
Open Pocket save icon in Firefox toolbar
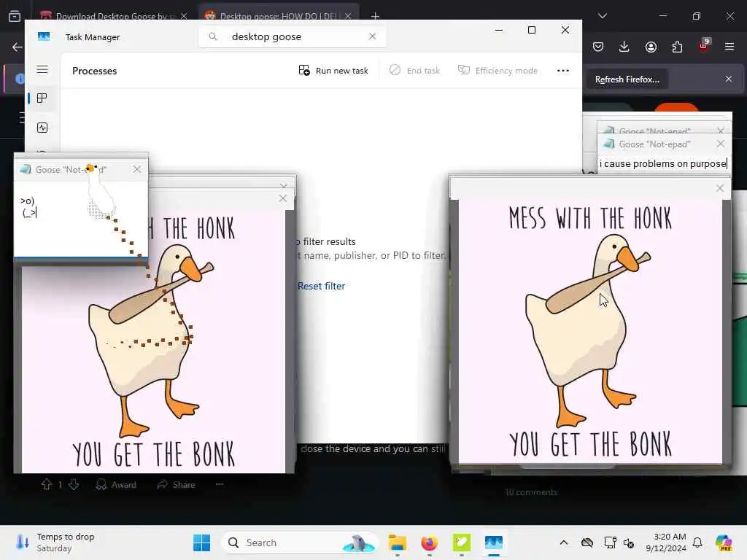click(598, 47)
